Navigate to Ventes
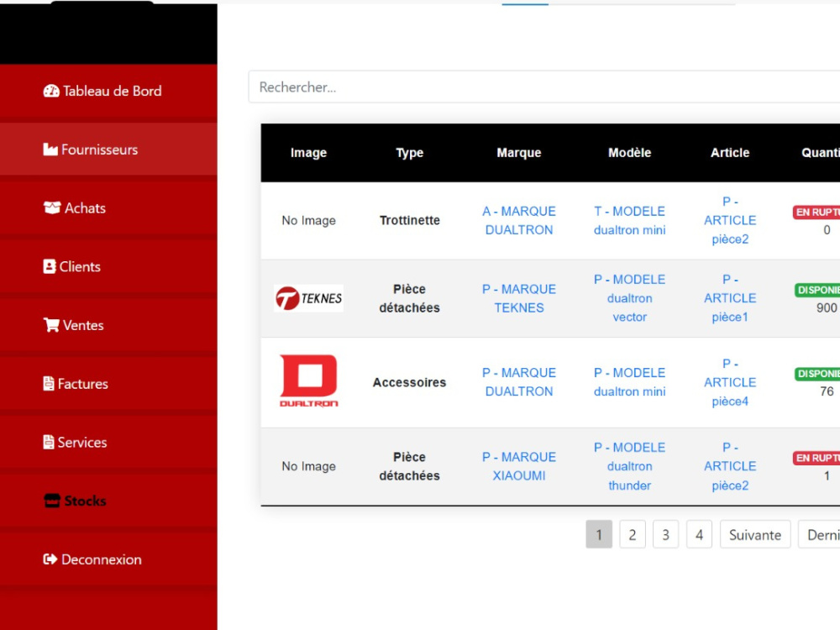 [108, 325]
